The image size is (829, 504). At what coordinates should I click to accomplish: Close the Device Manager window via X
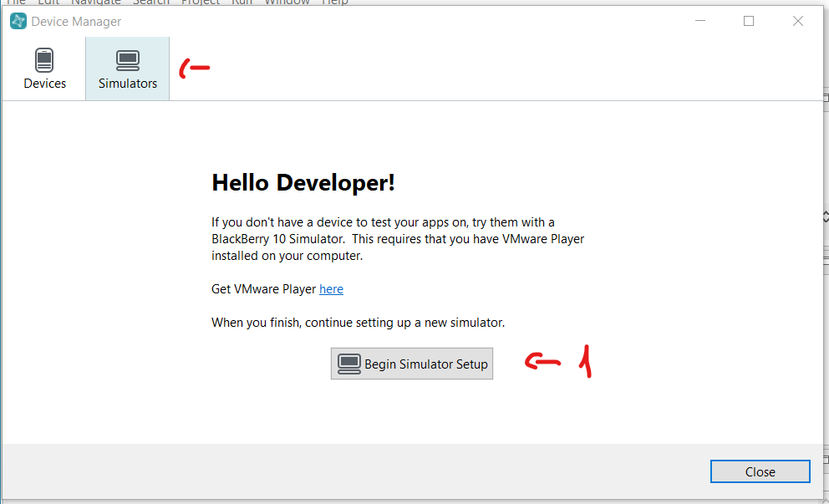tap(798, 21)
